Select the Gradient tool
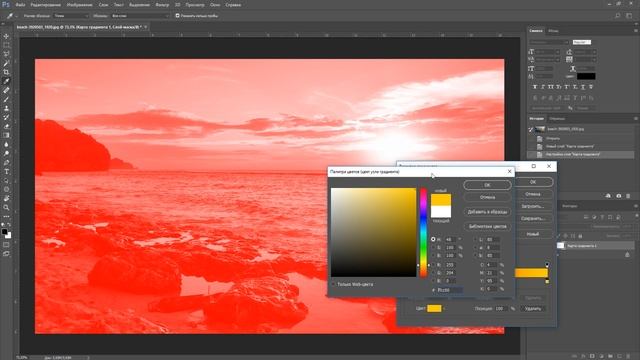The image size is (640, 360). coord(6,135)
